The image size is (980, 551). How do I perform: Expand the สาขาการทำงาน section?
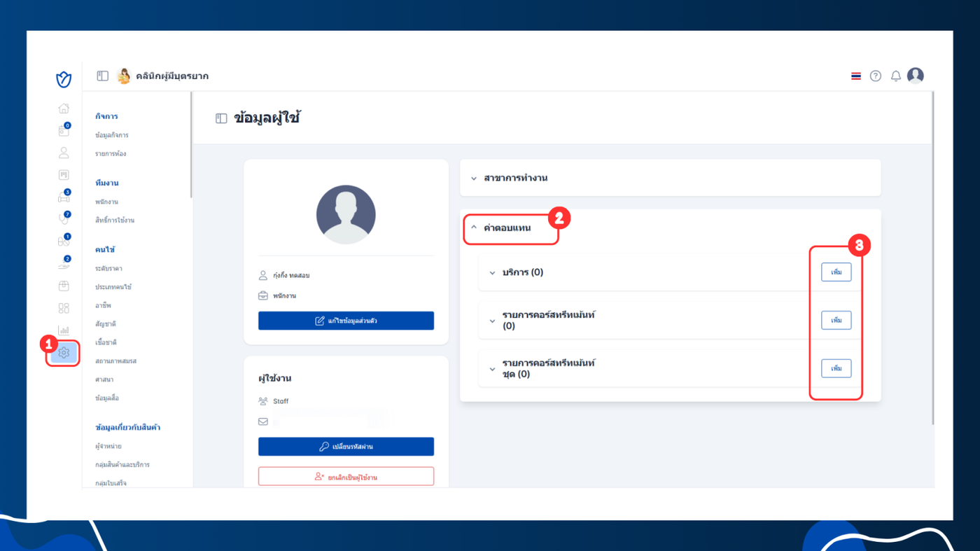[x=671, y=178]
